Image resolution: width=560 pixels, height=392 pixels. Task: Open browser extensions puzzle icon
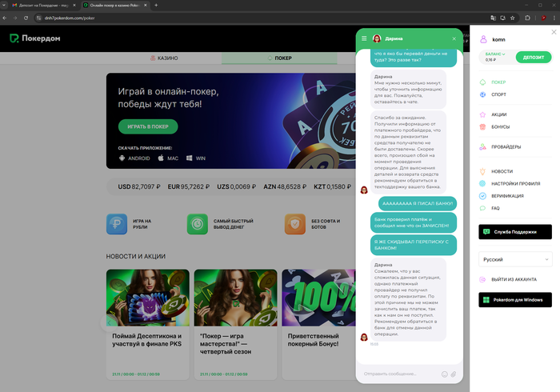[527, 18]
